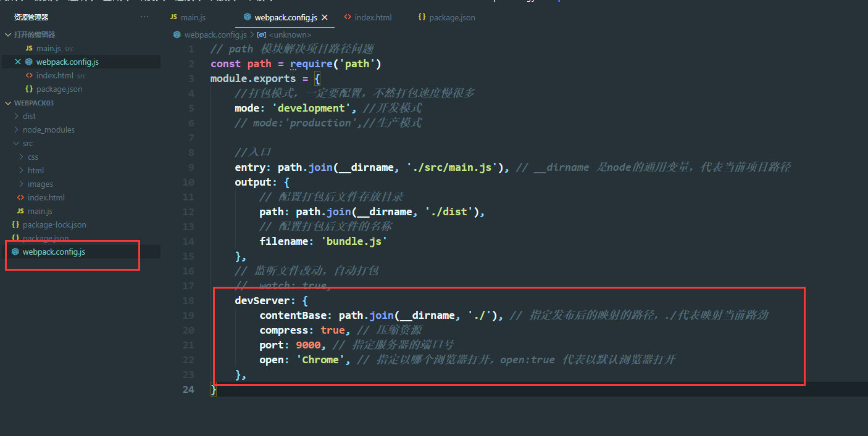Click the commented watch: true line
Screen dimensions: 868x436
(x=284, y=286)
